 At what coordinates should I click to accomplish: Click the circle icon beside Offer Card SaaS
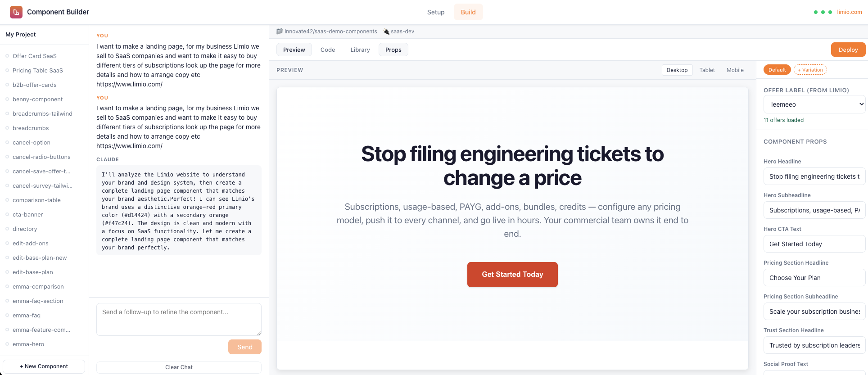click(x=7, y=56)
